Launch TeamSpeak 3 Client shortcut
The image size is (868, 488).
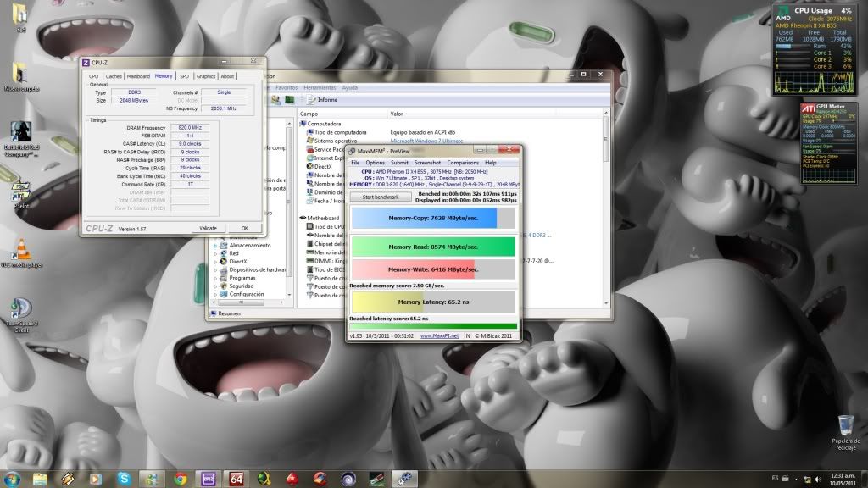pyautogui.click(x=21, y=314)
